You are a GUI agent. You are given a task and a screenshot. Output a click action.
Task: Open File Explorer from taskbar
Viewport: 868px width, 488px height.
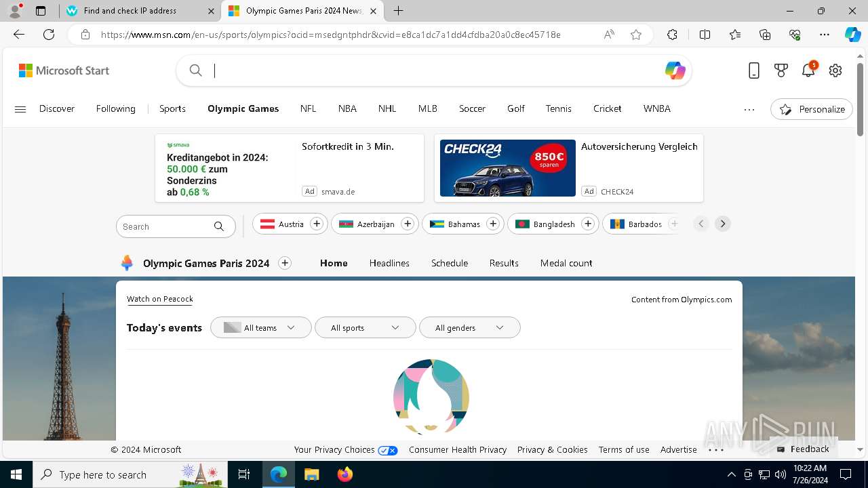tap(311, 474)
